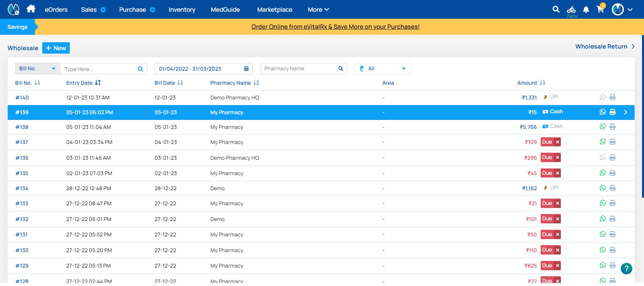This screenshot has width=644, height=286.
Task: Create a New wholesale bill
Action: tap(56, 48)
